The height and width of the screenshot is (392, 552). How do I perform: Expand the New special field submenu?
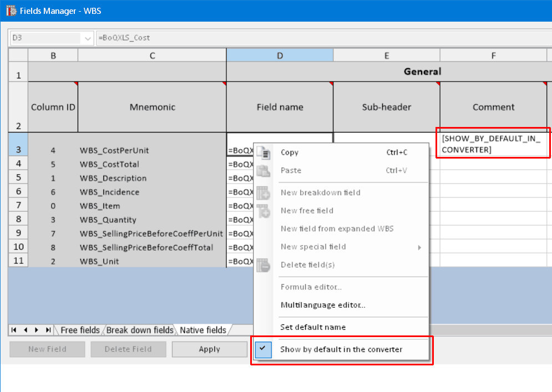pyautogui.click(x=419, y=247)
